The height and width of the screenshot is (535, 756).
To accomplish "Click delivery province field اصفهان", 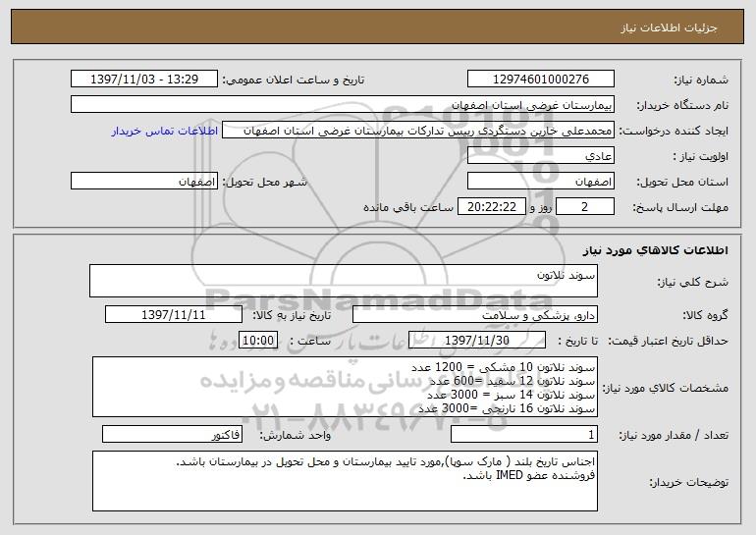I will click(540, 182).
